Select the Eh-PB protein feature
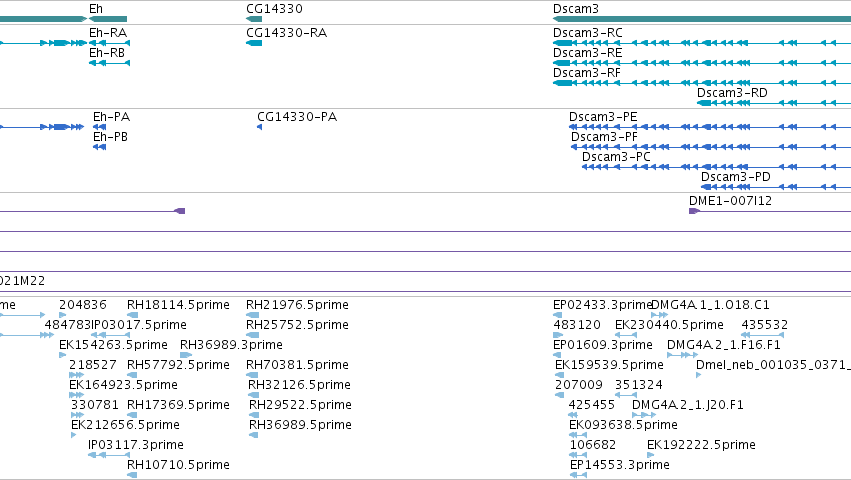 (x=110, y=137)
